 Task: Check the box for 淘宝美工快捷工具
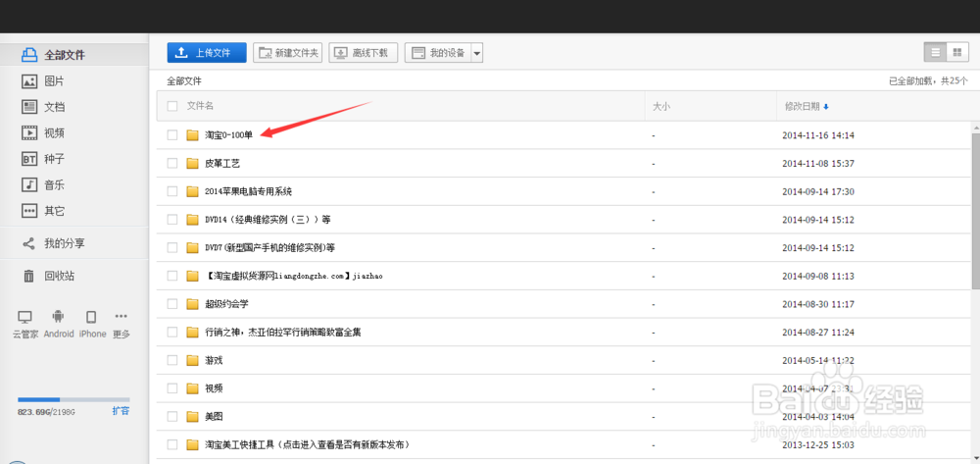pyautogui.click(x=172, y=444)
